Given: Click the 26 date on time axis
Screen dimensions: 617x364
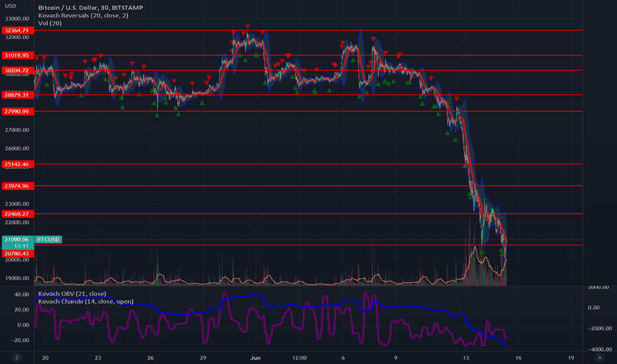Looking at the screenshot, I should coord(150,357).
